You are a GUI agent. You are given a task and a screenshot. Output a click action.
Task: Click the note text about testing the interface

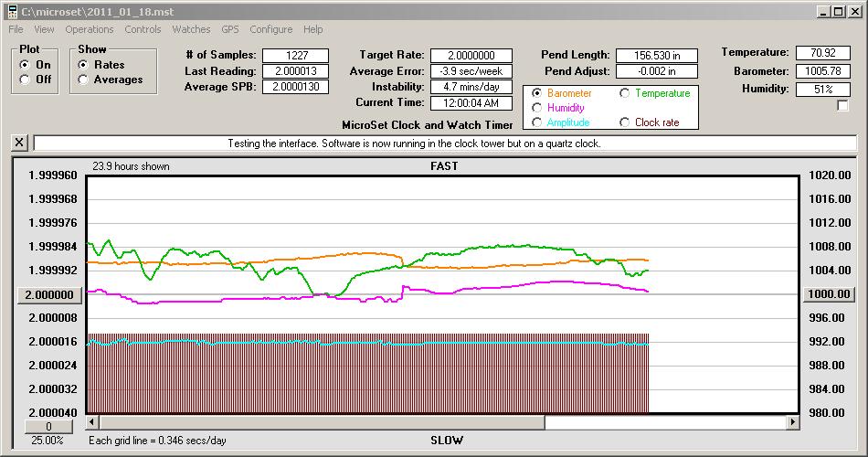[x=414, y=143]
